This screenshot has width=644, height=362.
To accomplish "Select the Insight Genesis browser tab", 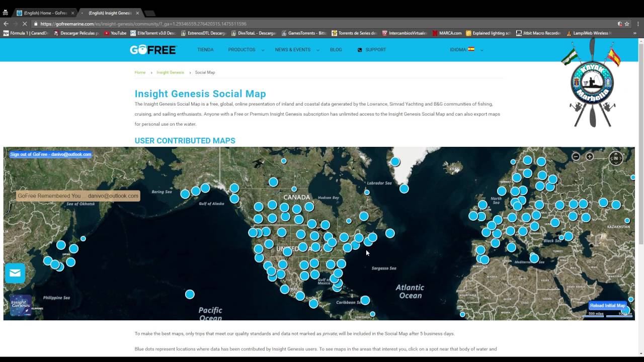I will pos(110,13).
